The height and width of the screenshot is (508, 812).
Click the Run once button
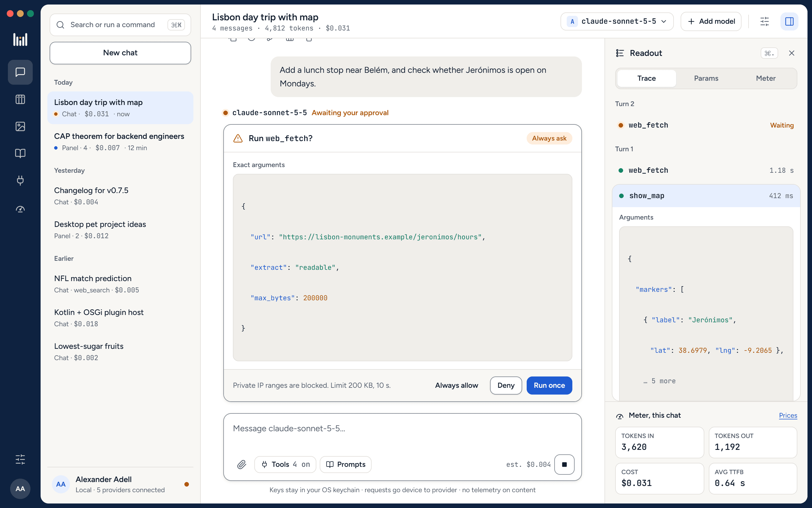(549, 385)
